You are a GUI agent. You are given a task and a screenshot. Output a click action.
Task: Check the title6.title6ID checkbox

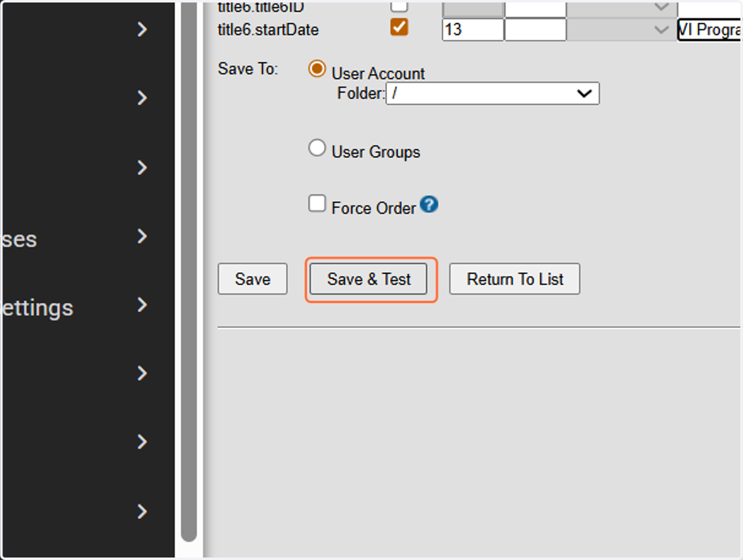pos(399,6)
